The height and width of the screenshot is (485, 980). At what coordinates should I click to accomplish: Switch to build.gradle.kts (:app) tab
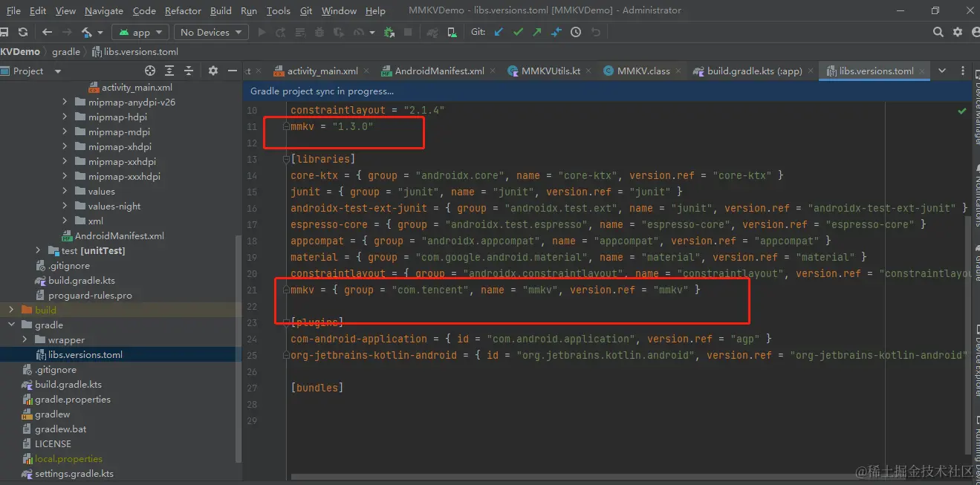point(754,71)
